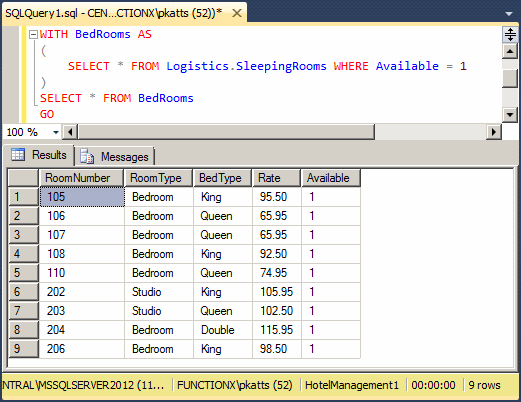This screenshot has height=402, width=521.
Task: Click the Messages tab icon
Action: [x=87, y=156]
